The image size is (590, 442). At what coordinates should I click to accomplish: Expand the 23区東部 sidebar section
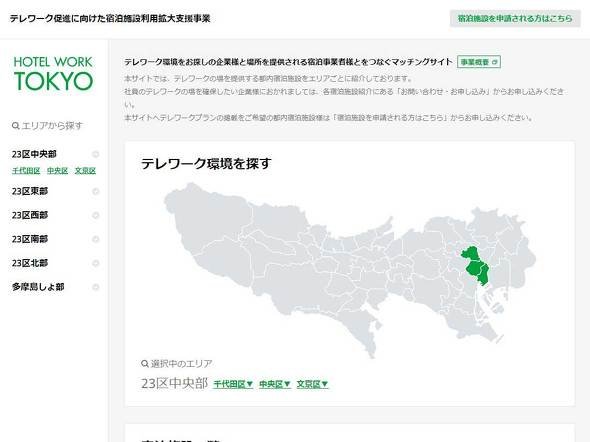[x=96, y=191]
